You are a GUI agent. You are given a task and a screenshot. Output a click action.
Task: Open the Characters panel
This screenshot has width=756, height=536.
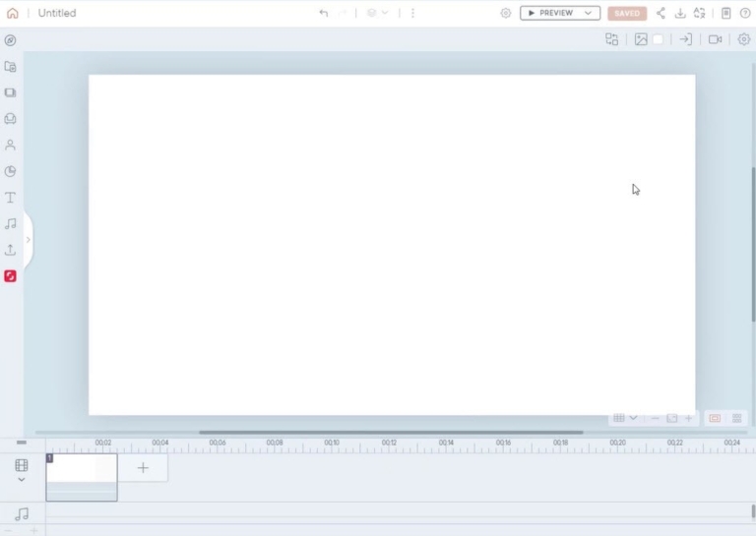pyautogui.click(x=10, y=145)
